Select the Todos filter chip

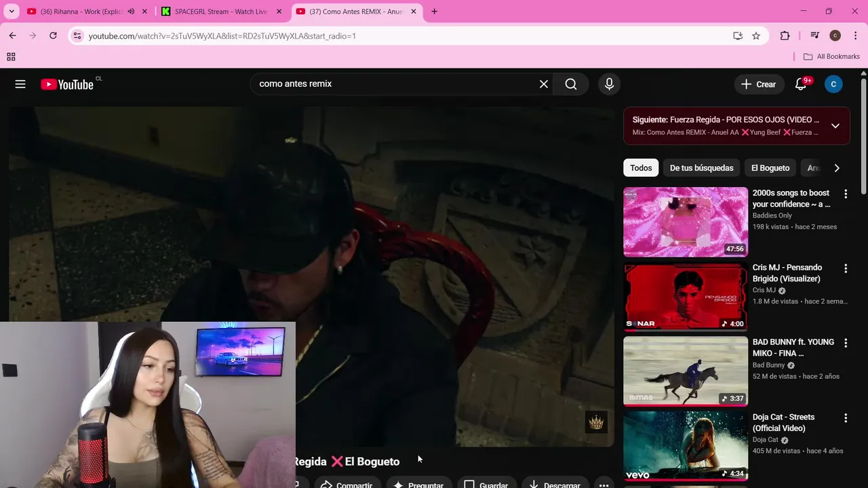coord(641,168)
